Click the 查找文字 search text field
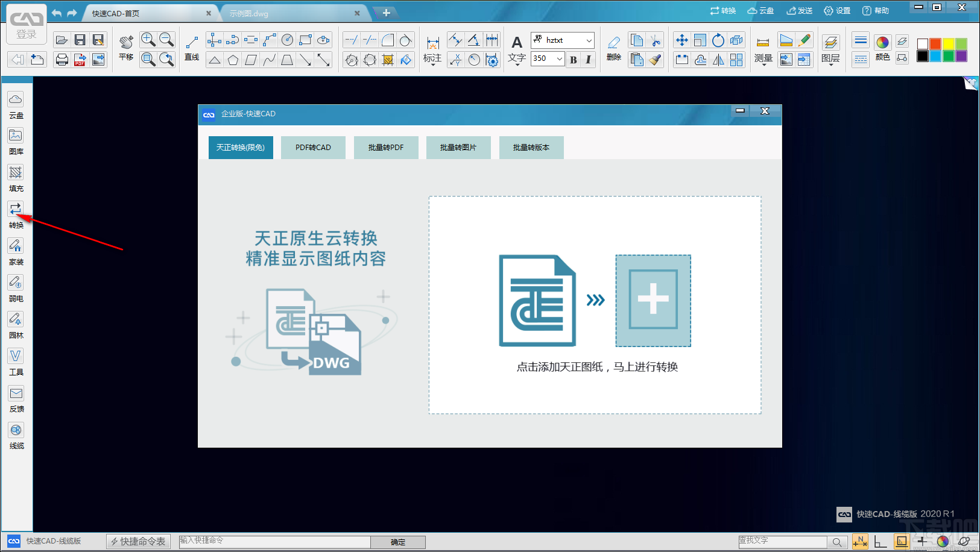This screenshot has width=980, height=552. 783,542
